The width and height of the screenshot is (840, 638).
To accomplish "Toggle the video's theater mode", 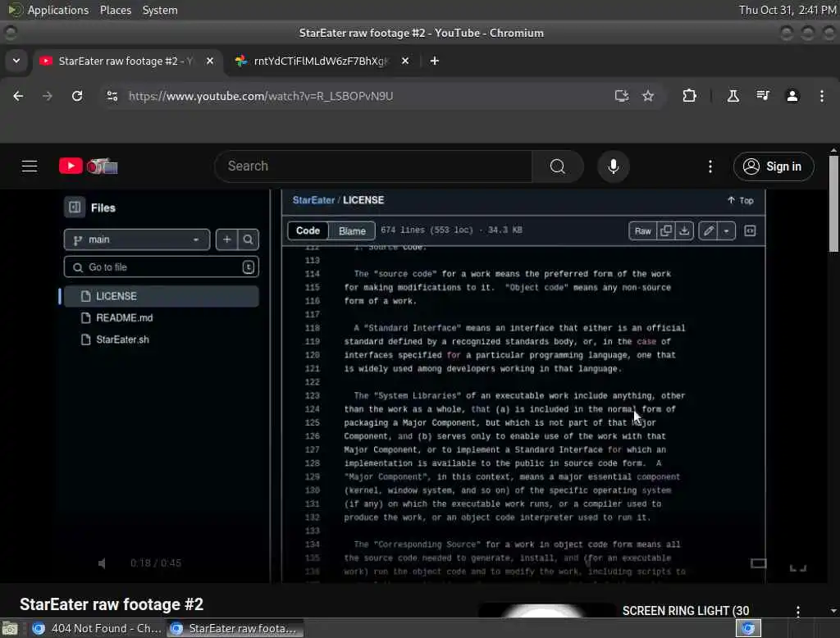I will pos(759,563).
